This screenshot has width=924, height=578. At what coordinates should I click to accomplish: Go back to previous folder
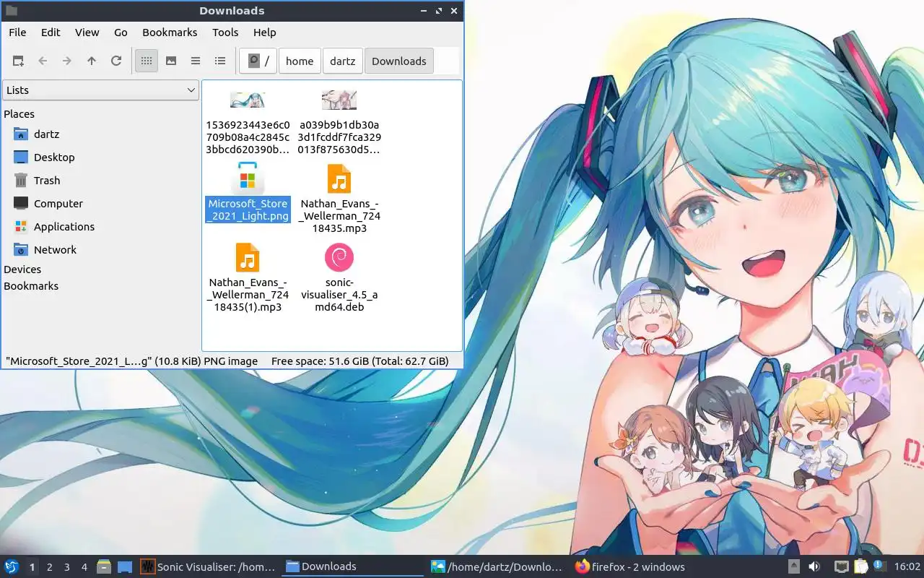43,61
